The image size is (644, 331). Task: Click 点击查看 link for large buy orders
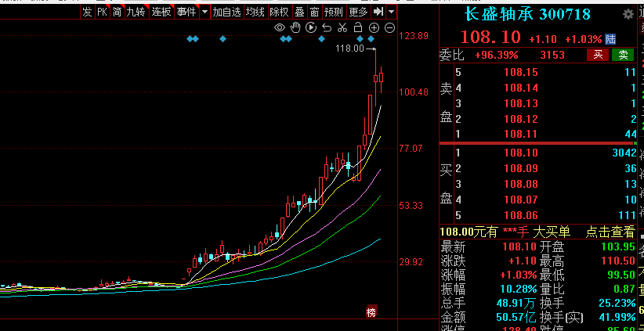point(610,232)
